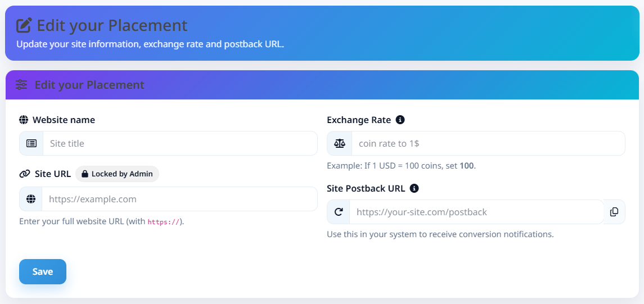
Task: Click the balance scale icon in rate field
Action: point(339,143)
